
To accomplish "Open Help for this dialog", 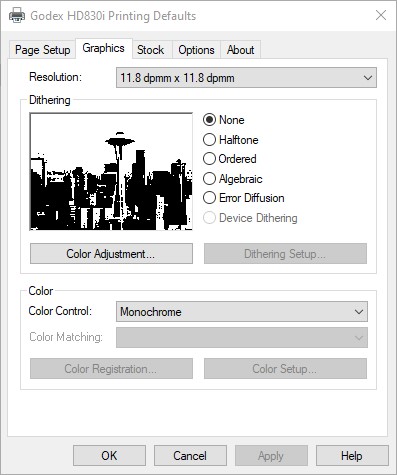I will [x=352, y=456].
